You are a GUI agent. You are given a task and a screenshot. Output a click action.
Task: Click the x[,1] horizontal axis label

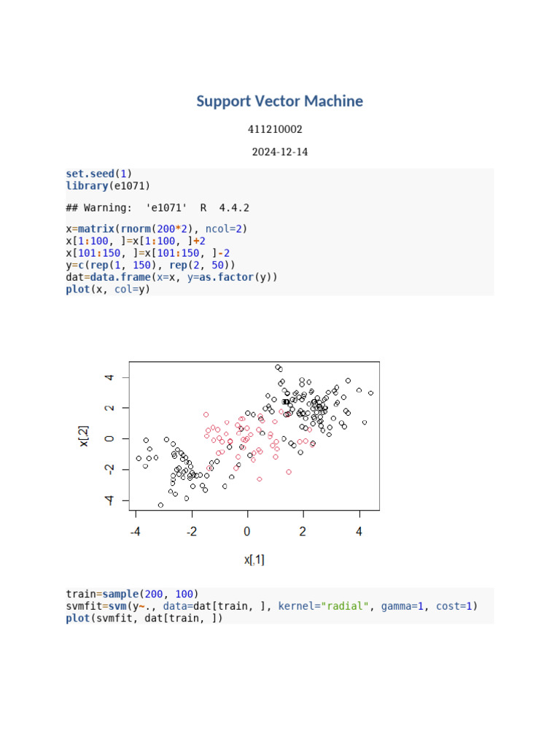(254, 560)
